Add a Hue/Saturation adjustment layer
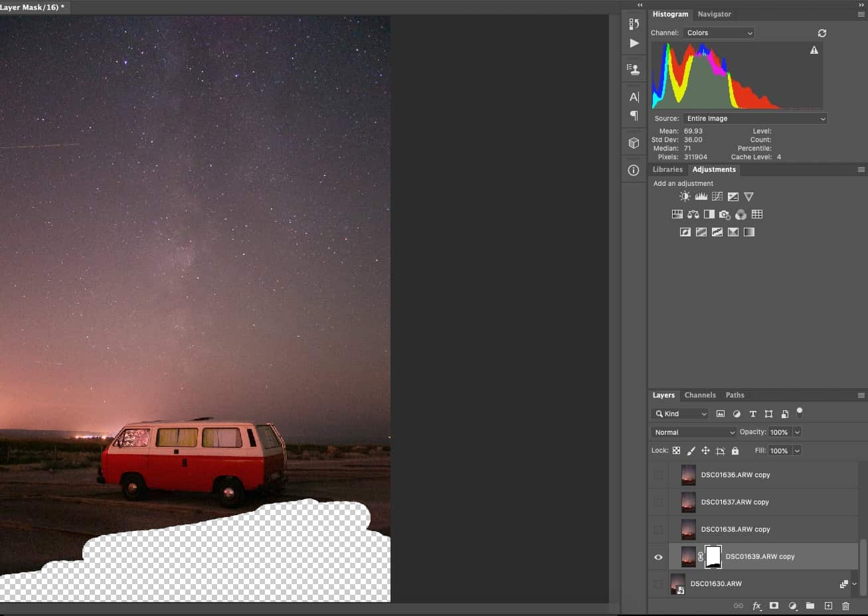Image resolution: width=868 pixels, height=616 pixels. 677,214
